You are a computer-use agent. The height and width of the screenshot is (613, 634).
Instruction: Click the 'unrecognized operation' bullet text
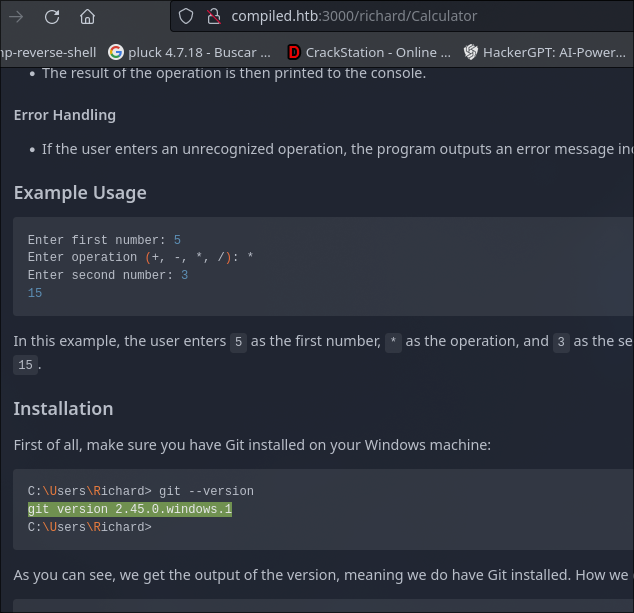[x=338, y=149]
